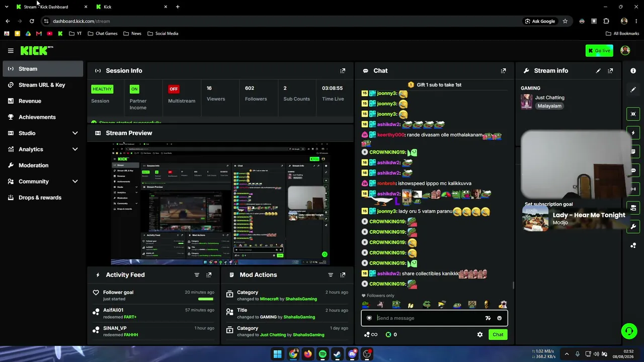Click the screen capture icon in right toolbar
The height and width of the screenshot is (362, 644).
(x=633, y=114)
